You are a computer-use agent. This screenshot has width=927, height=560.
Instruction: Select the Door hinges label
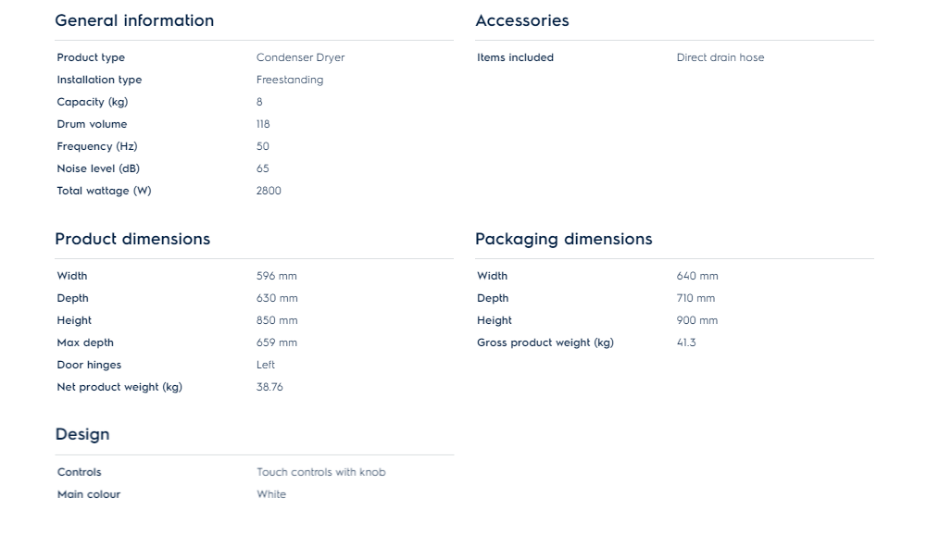coord(89,365)
